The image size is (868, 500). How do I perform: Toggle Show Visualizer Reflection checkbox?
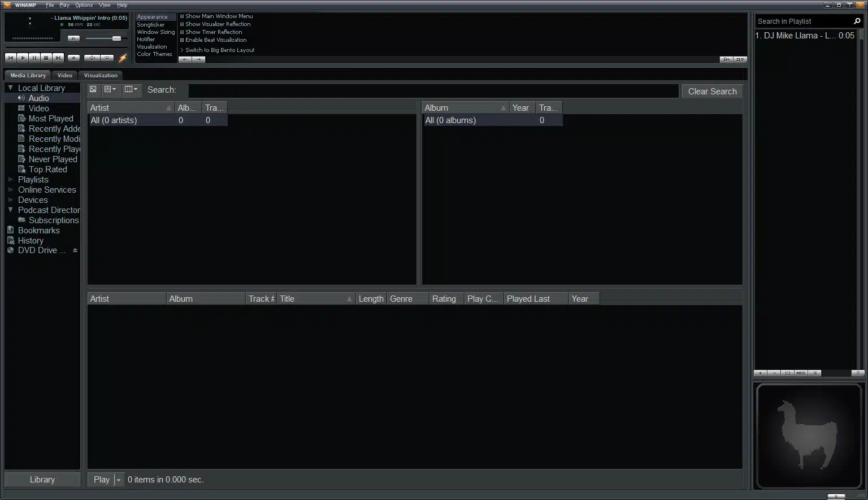pyautogui.click(x=182, y=24)
